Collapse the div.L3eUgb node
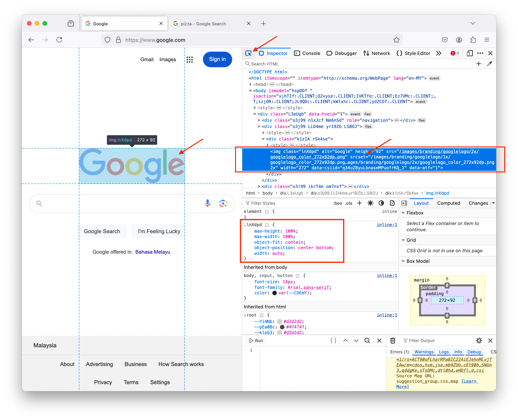Viewport: 518px width, 420px height. [x=255, y=114]
